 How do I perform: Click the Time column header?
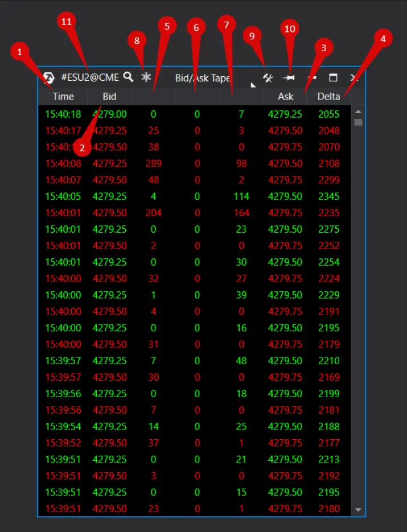coord(63,97)
